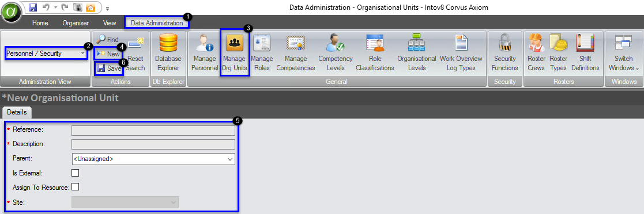
Task: Open Organisational Levels
Action: [x=416, y=54]
